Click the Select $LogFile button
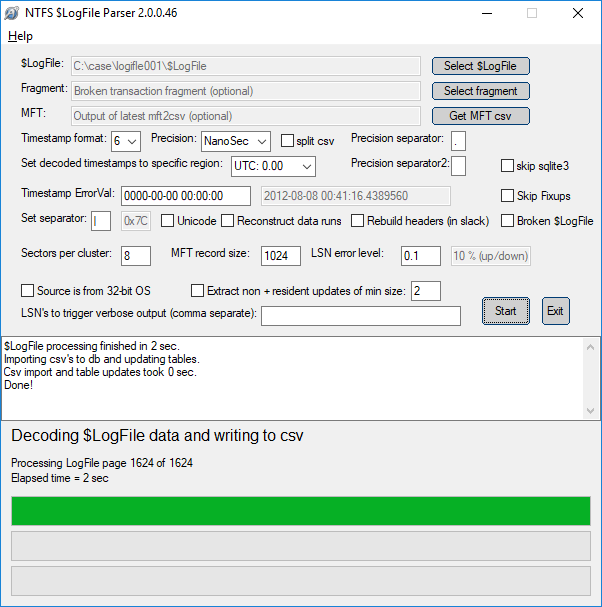Screen dimensions: 602x607 click(480, 66)
